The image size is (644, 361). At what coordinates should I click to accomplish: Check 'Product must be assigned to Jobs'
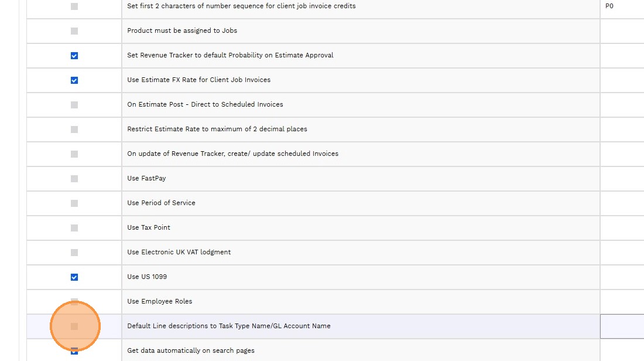(74, 31)
